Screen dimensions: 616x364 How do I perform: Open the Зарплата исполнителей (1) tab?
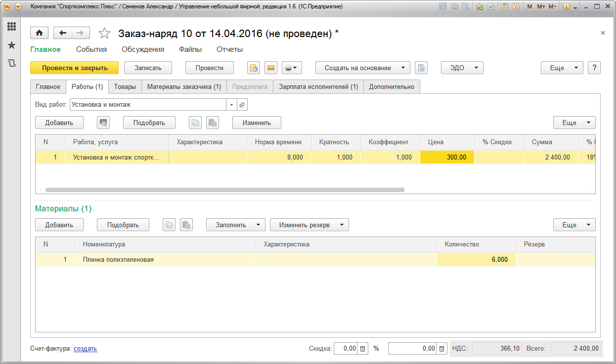[318, 87]
